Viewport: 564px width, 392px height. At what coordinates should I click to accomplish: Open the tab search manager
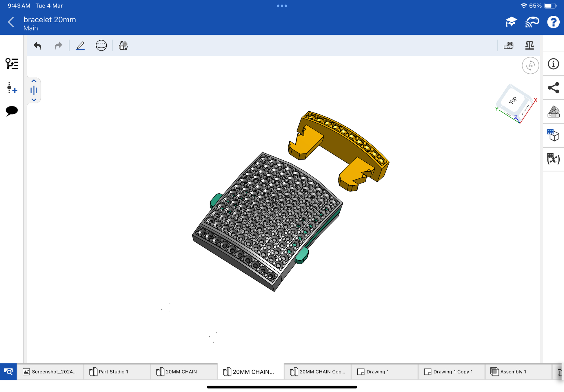coord(8,372)
